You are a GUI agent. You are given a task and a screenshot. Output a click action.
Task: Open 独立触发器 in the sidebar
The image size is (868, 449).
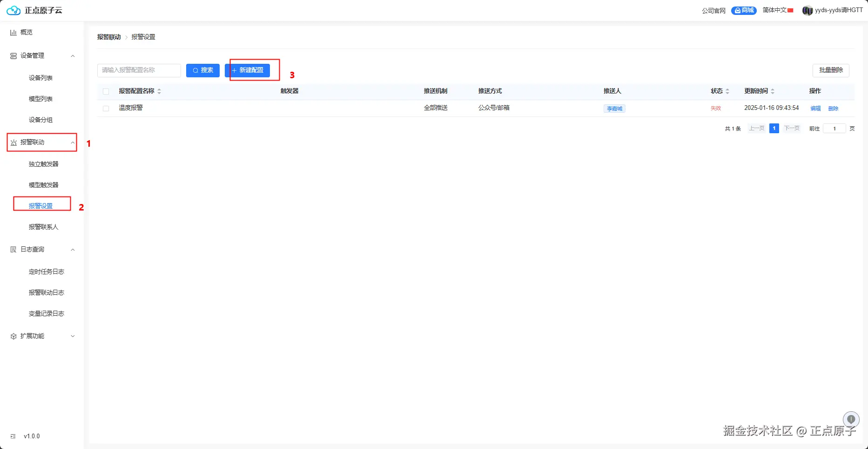pyautogui.click(x=44, y=164)
